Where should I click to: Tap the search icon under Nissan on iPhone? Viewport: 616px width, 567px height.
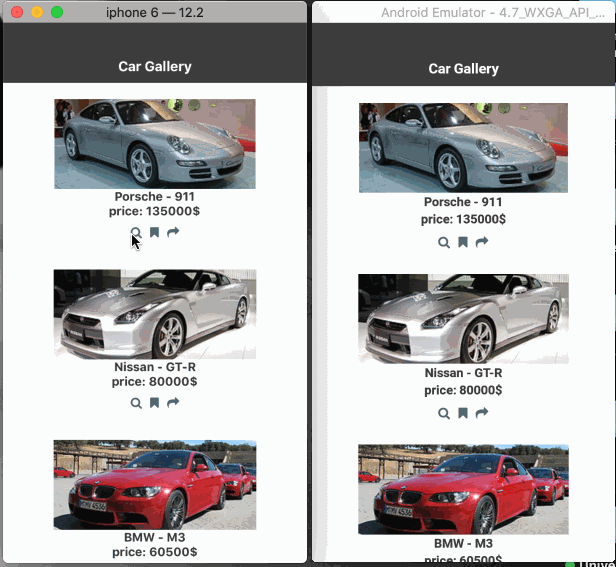136,403
